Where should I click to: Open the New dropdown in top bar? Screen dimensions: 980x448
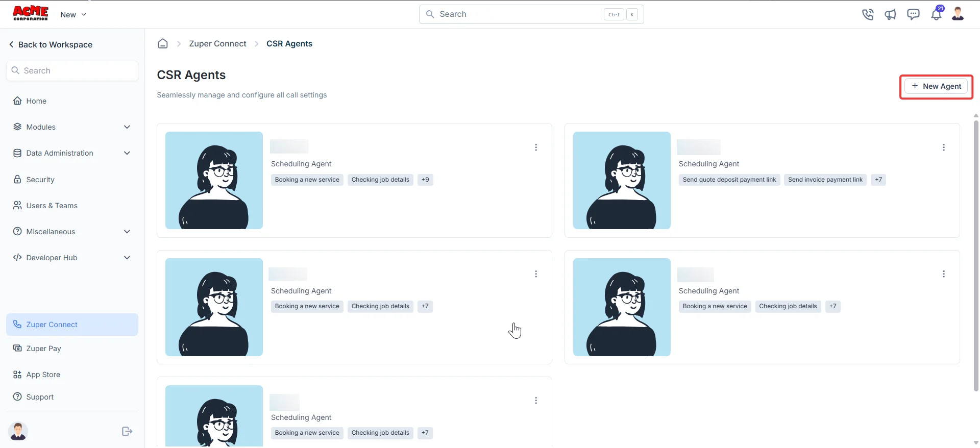(73, 15)
